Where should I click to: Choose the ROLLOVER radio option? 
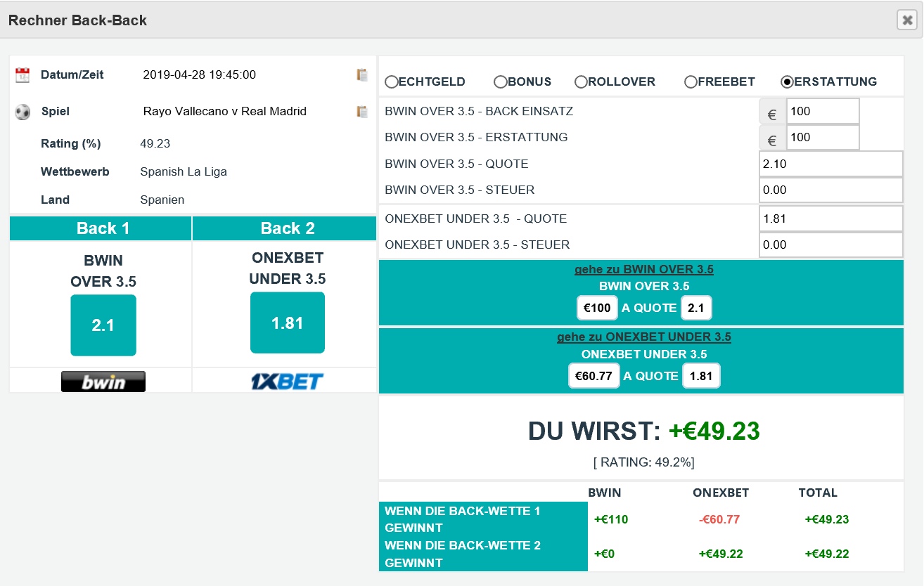pyautogui.click(x=581, y=82)
